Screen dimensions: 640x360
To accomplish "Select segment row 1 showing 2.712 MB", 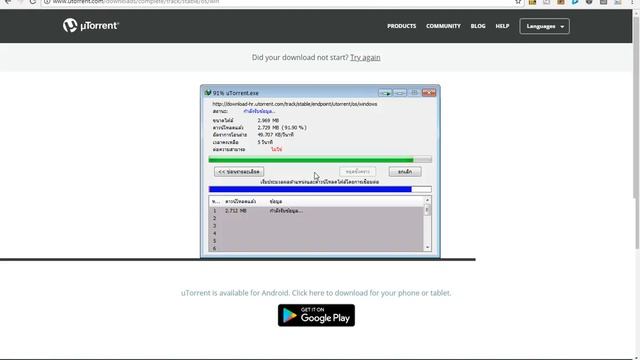I will pos(316,211).
